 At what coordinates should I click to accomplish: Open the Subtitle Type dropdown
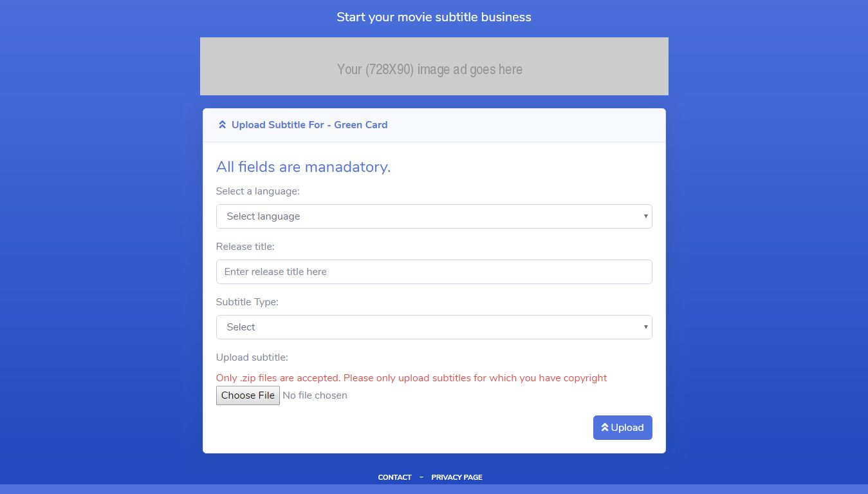434,327
